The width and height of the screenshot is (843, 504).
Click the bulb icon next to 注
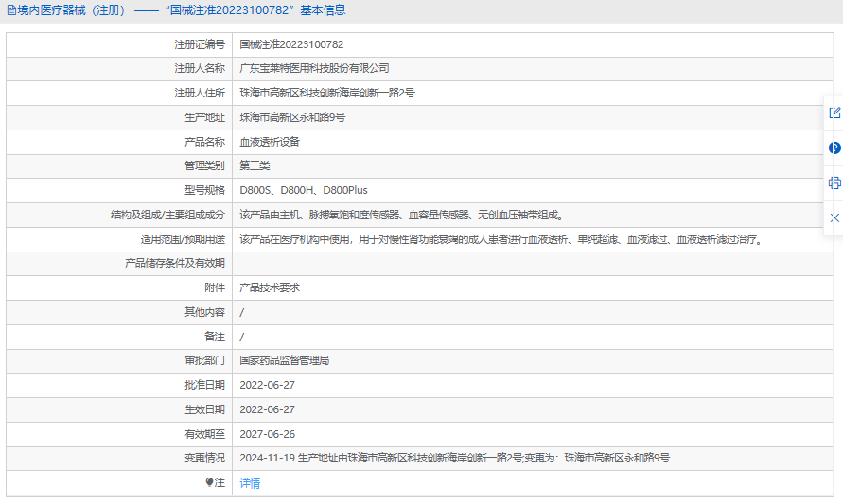click(x=210, y=482)
